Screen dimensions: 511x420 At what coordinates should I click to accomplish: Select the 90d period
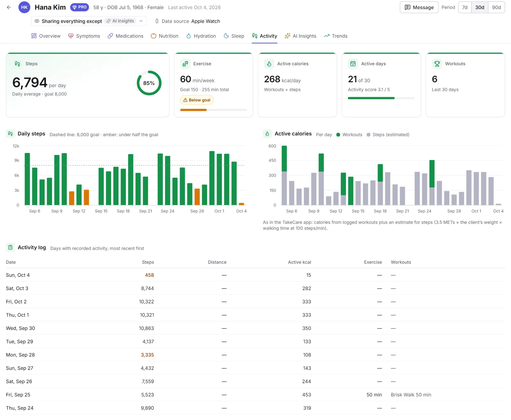[x=496, y=7]
